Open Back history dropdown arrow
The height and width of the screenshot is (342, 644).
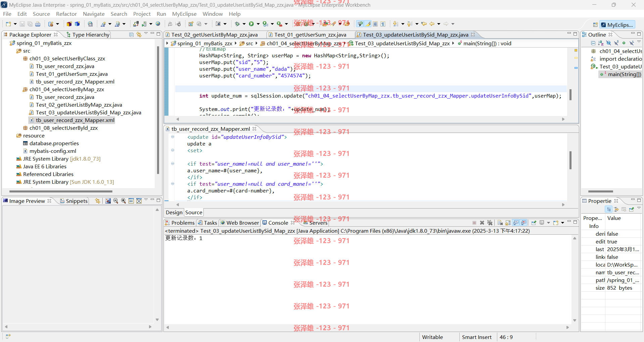click(x=439, y=24)
